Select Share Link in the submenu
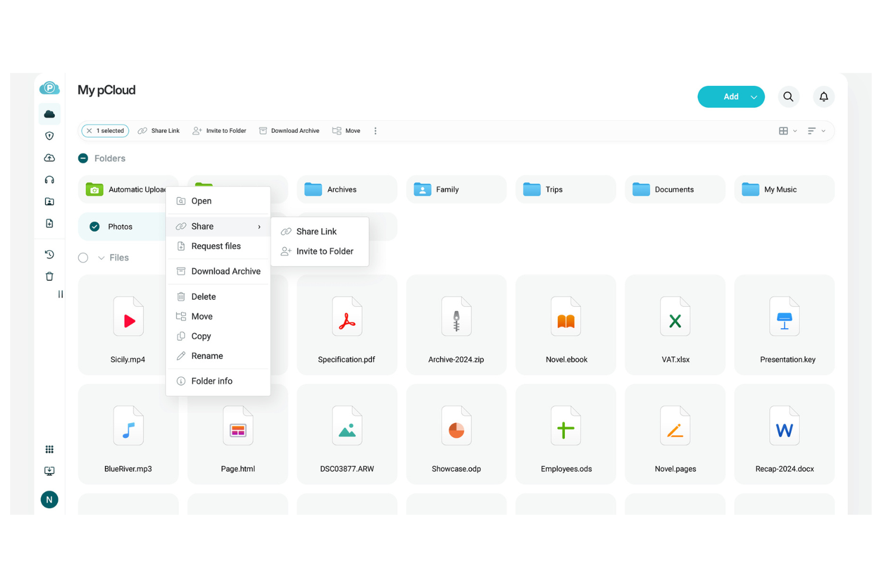The width and height of the screenshot is (882, 588). click(x=320, y=232)
